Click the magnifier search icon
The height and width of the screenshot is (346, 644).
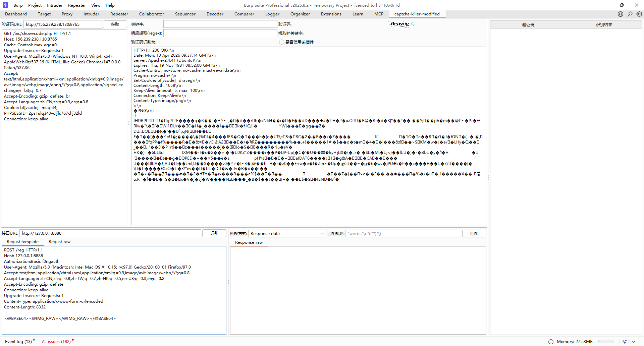(x=630, y=14)
